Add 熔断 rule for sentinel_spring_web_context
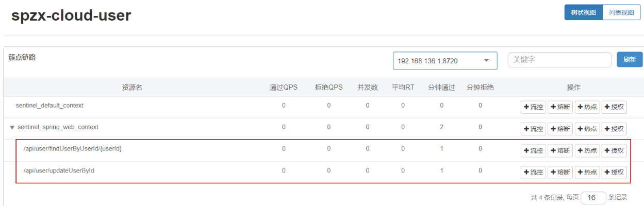The width and height of the screenshot is (644, 206). point(560,129)
